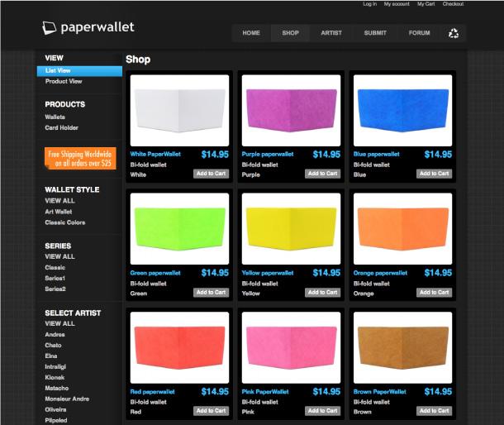Filter by artist Klonek
This screenshot has width=504, height=425.
coord(55,377)
